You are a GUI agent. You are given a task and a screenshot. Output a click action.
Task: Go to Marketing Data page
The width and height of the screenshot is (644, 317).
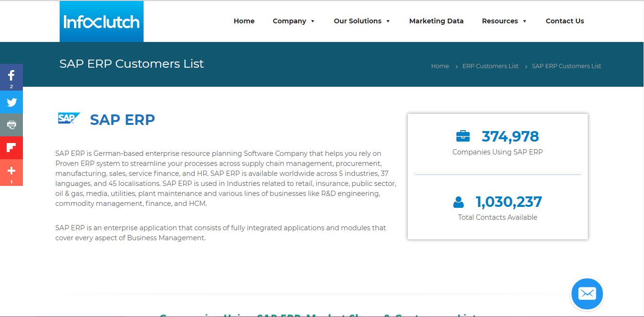point(436,21)
